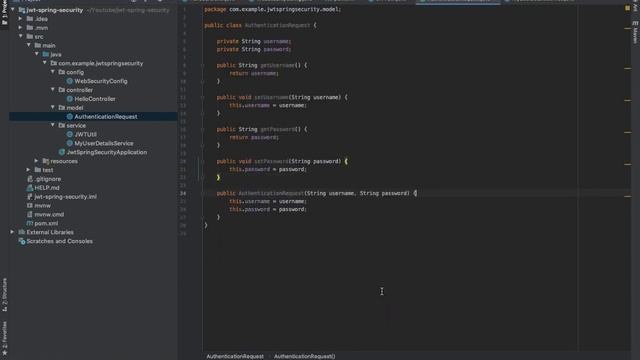Click the HELP.md file icon
Viewport: 640px width, 360px height.
pos(30,188)
